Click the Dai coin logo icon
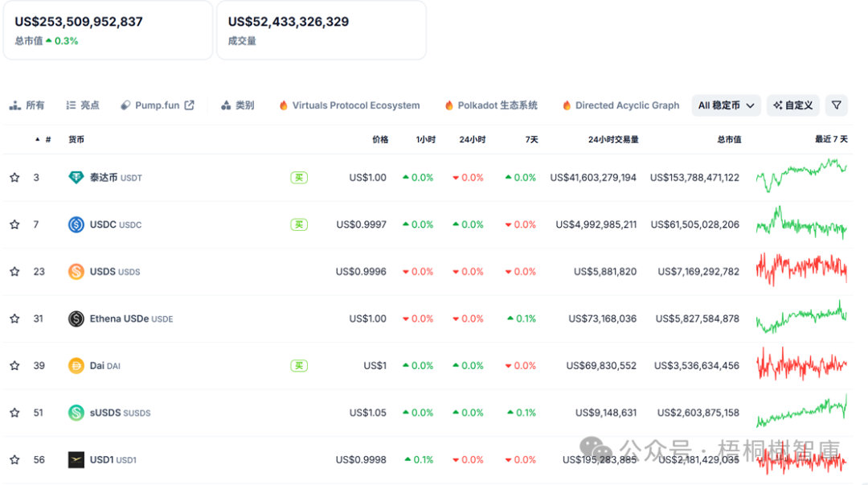Image resolution: width=868 pixels, height=485 pixels. tap(76, 366)
